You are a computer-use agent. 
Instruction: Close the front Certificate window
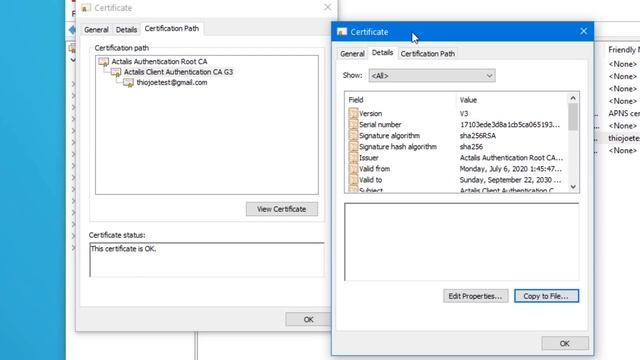[584, 31]
